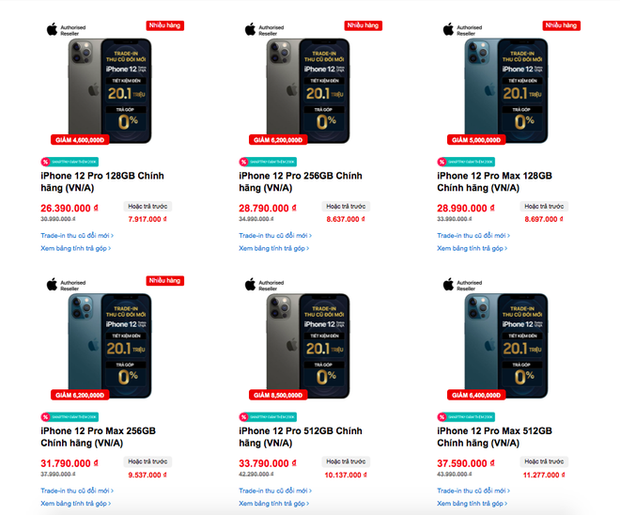Click Apple logo above iPhone 12 Pro 256GB
The image size is (620, 515).
pos(250,28)
